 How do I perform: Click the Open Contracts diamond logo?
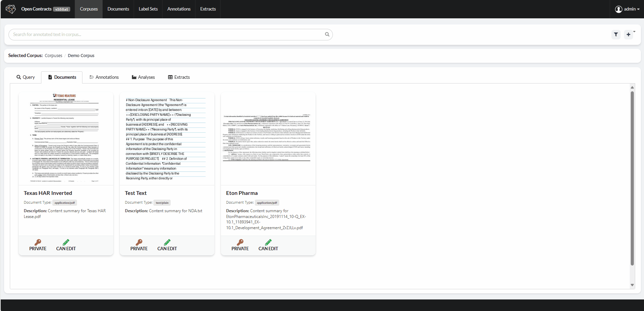[10, 9]
